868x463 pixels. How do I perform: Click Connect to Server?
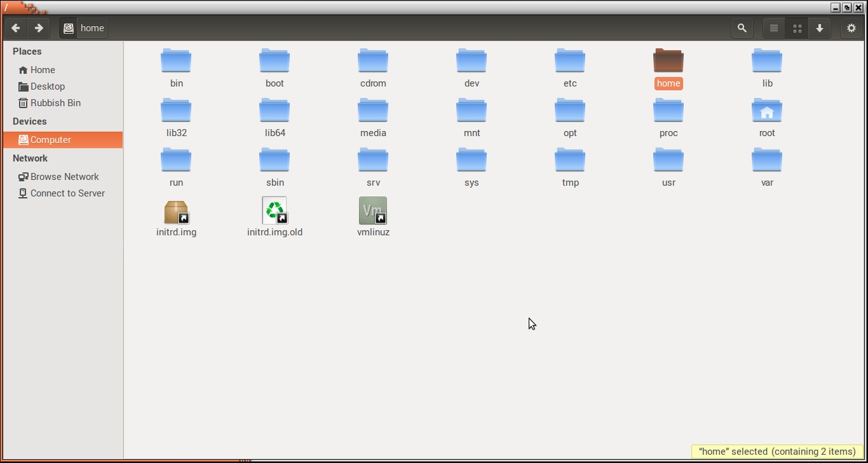click(x=67, y=193)
